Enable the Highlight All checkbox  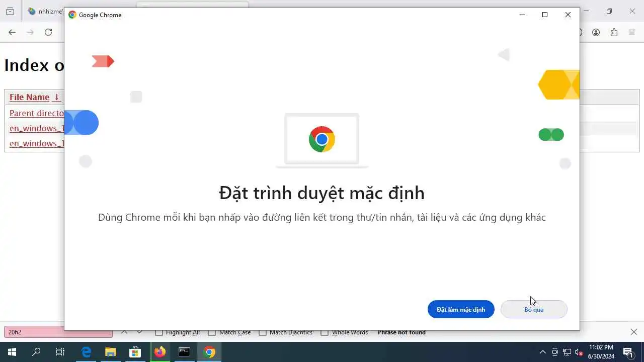[x=159, y=332]
